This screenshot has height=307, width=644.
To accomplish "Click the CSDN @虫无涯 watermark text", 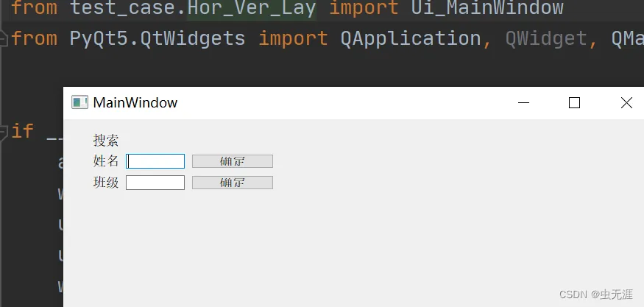I will coord(596,294).
